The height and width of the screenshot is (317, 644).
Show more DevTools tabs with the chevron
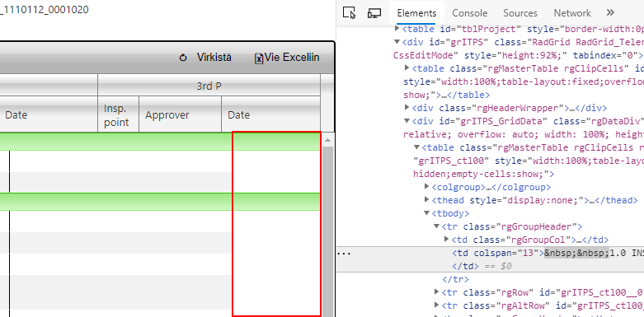click(x=610, y=12)
